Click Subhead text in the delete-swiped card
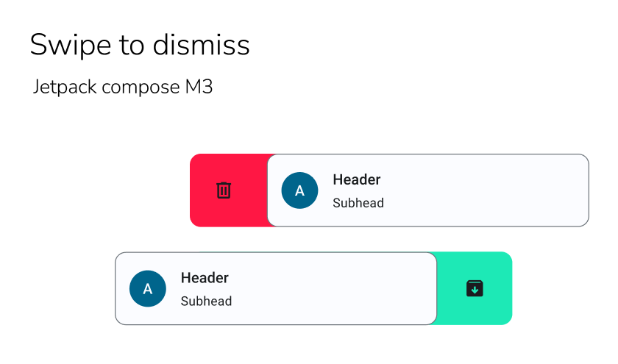Screen dimensions: 618x364 click(x=358, y=203)
